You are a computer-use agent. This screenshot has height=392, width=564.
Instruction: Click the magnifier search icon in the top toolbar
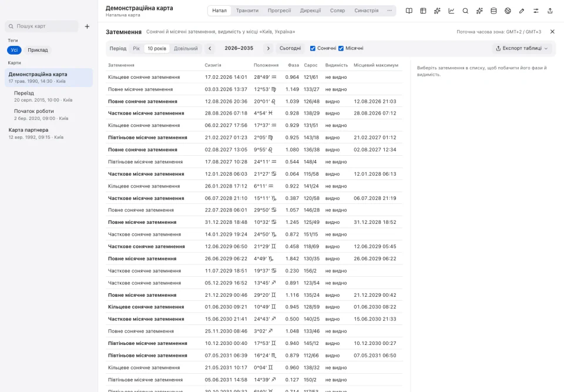pyautogui.click(x=465, y=11)
